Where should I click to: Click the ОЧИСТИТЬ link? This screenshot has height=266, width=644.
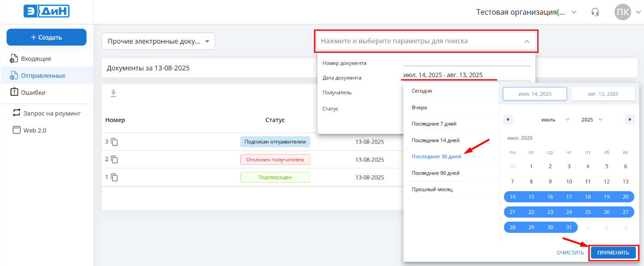(570, 253)
